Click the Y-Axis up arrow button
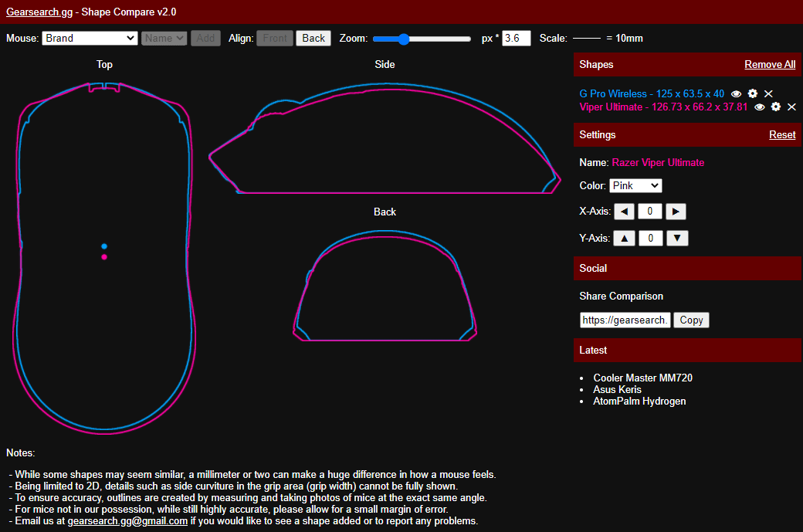The height and width of the screenshot is (532, 803). (x=625, y=238)
